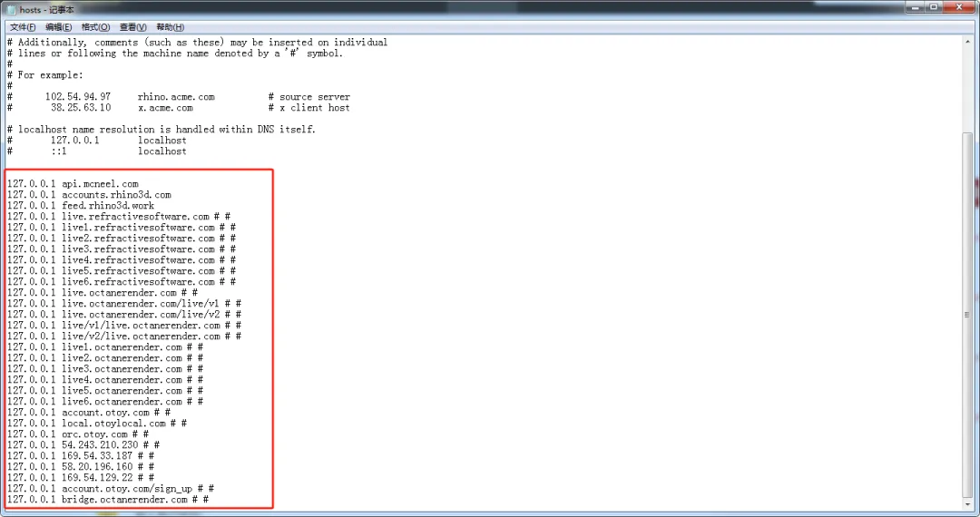Image resolution: width=980 pixels, height=517 pixels.
Task: Open the 格式(O) menu
Action: (x=95, y=27)
